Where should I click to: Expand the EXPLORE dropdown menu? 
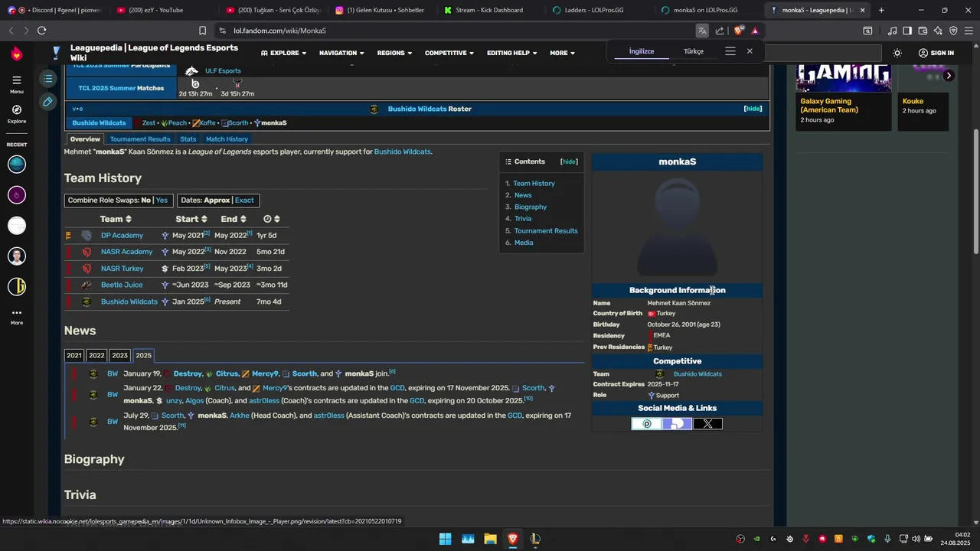(283, 53)
